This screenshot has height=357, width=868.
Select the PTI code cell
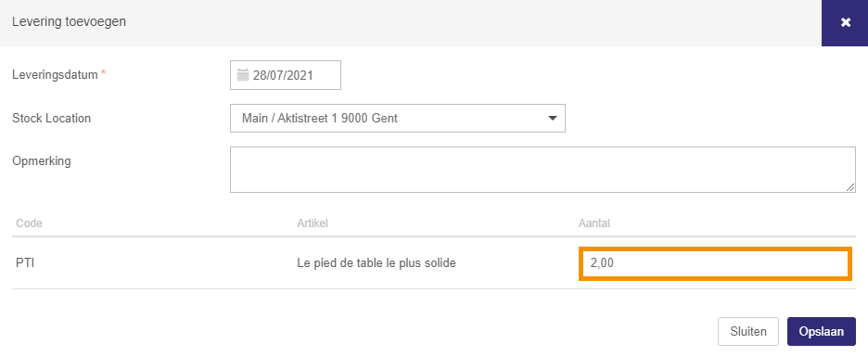[25, 263]
